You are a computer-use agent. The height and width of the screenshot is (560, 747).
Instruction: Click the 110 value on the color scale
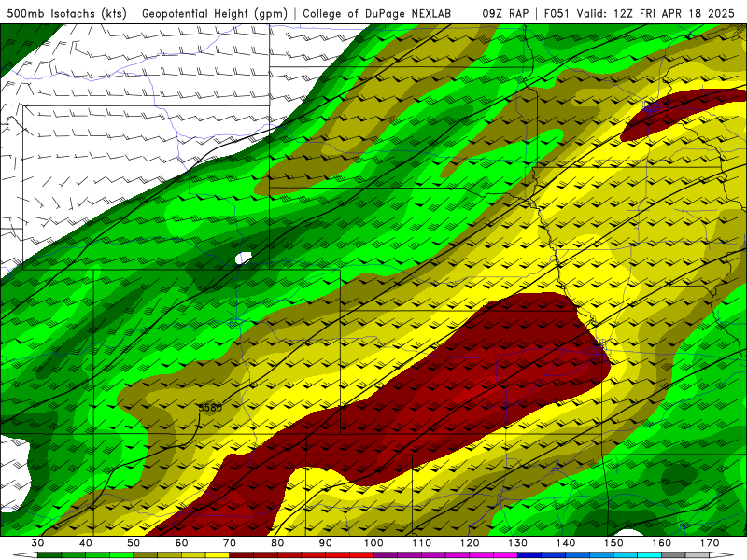click(x=422, y=543)
